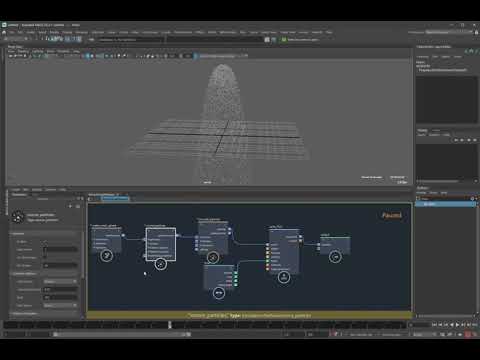Click the icon right of the plus icon
Image resolution: width=480 pixels, height=360 pixels.
point(78,206)
